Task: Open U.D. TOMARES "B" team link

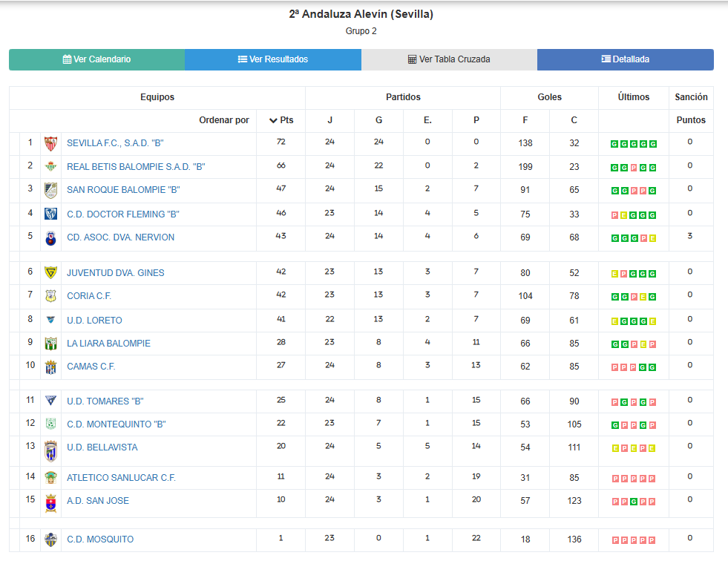Action: click(x=105, y=401)
